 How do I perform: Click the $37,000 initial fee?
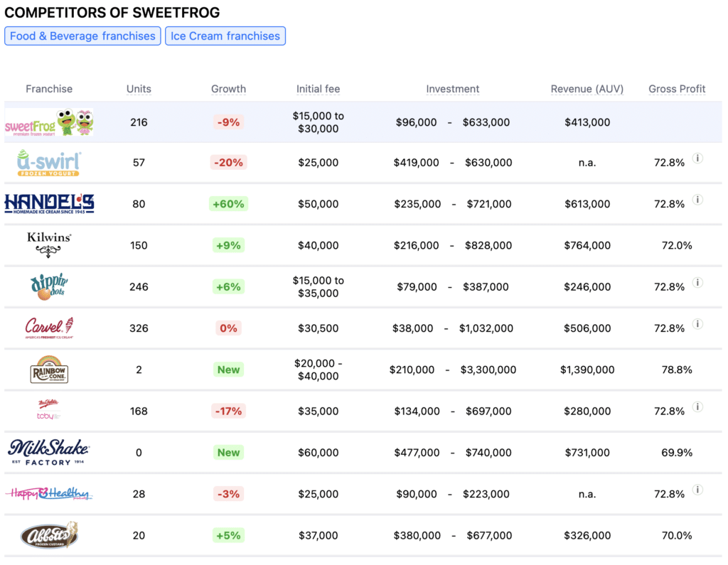(x=318, y=535)
